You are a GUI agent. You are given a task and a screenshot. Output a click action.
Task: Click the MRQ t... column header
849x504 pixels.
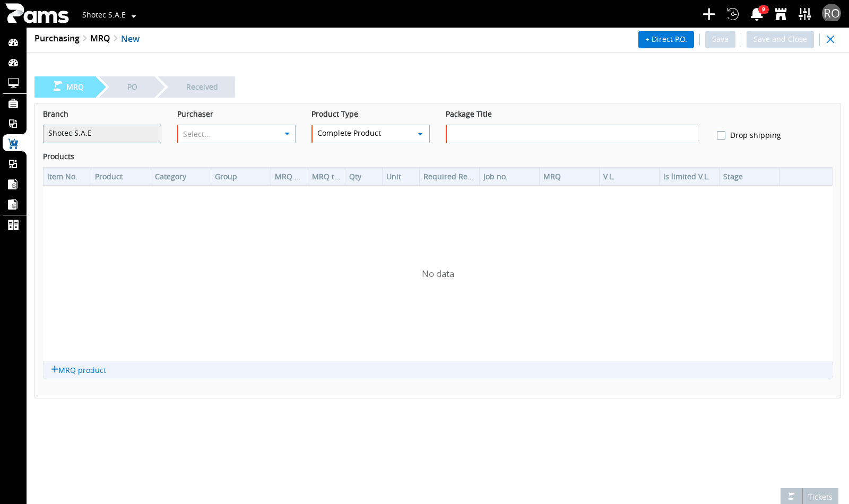point(326,177)
